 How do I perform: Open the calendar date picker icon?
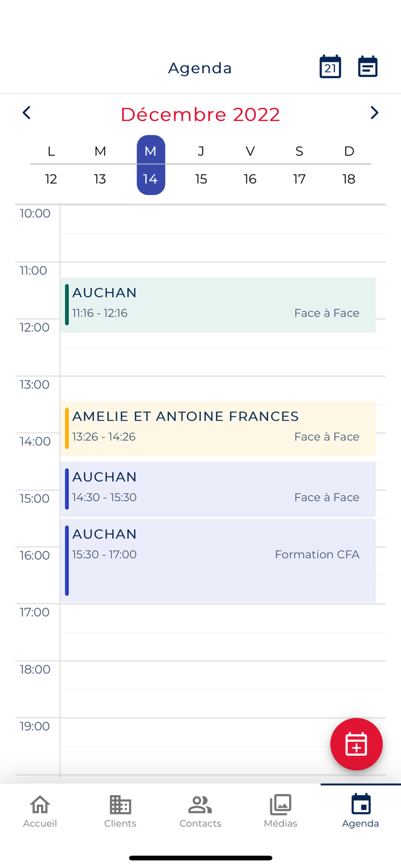click(330, 67)
